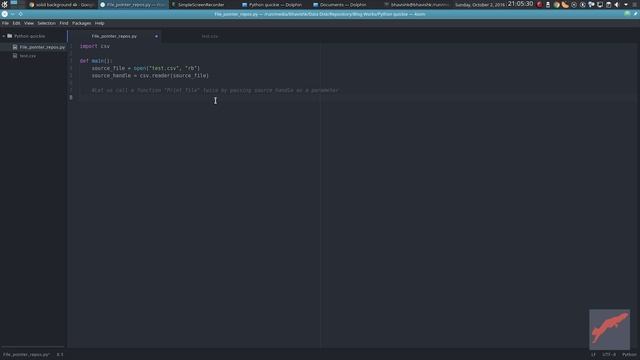Click the pencil icon at title bar right
Viewport: 640px width, 360px height.
636,14
